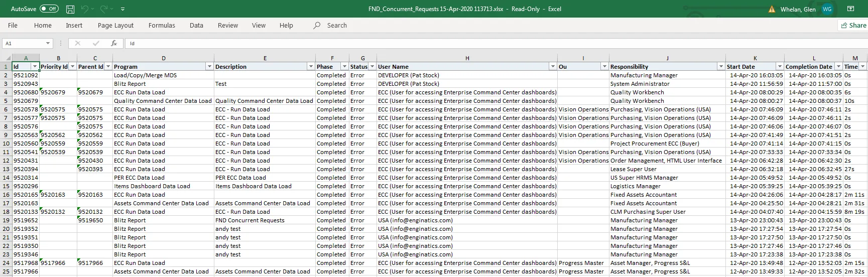Viewport: 868px width, 277px height.
Task: Switch to the Formulas tab
Action: coord(162,26)
